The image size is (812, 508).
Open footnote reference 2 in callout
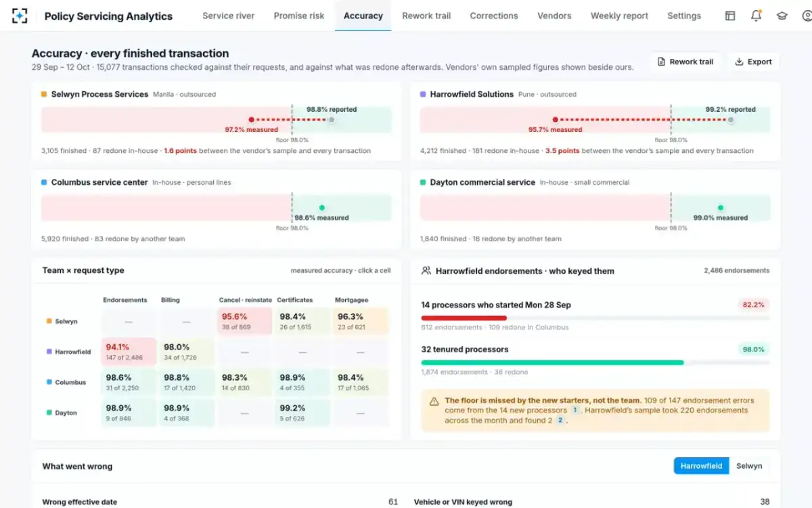[x=560, y=421]
